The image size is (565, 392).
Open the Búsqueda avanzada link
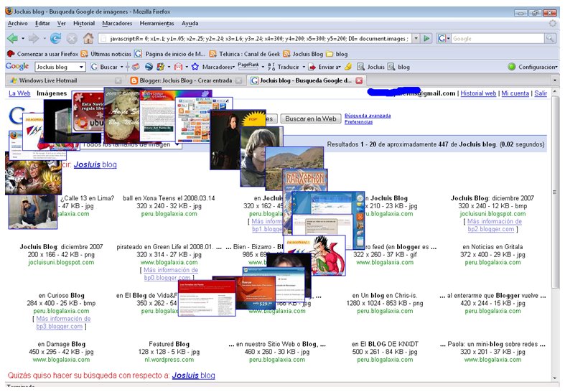point(368,116)
